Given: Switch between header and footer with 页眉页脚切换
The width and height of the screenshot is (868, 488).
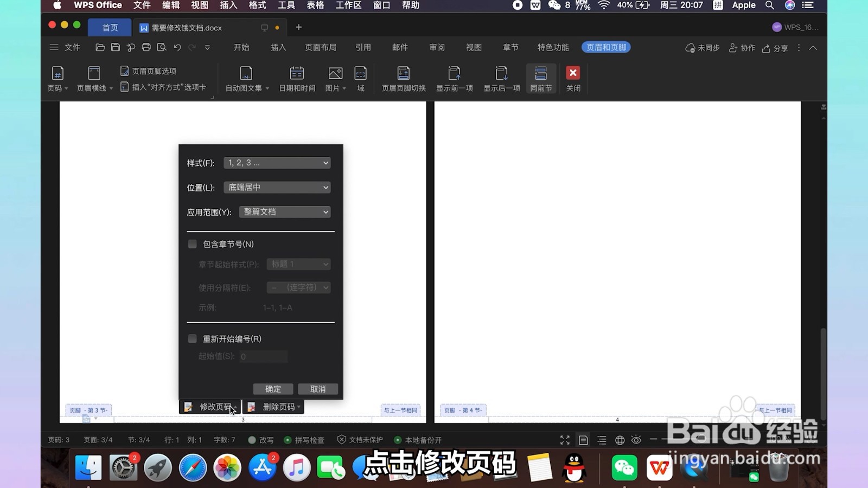Looking at the screenshot, I should [x=403, y=79].
